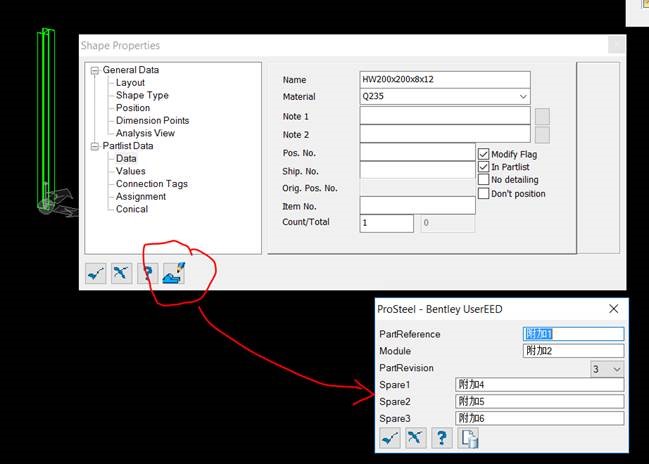Click copy document icon in UserEED dialog
The height and width of the screenshot is (464, 649).
[469, 438]
